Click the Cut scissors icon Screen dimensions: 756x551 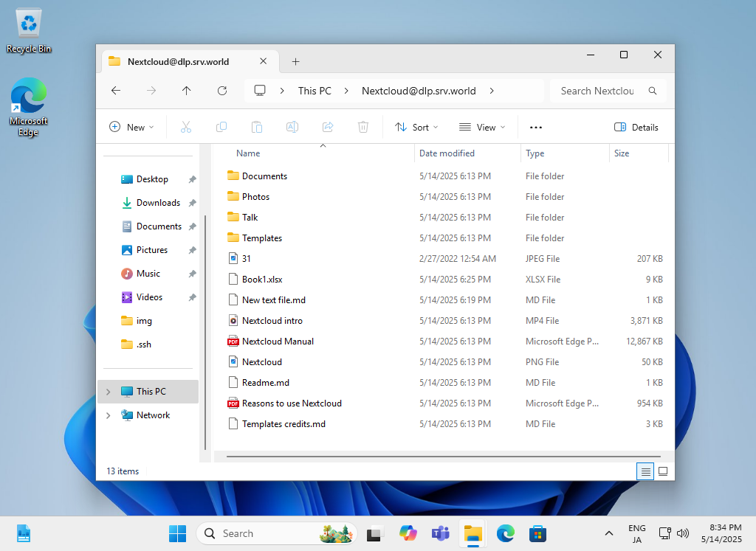click(x=185, y=127)
